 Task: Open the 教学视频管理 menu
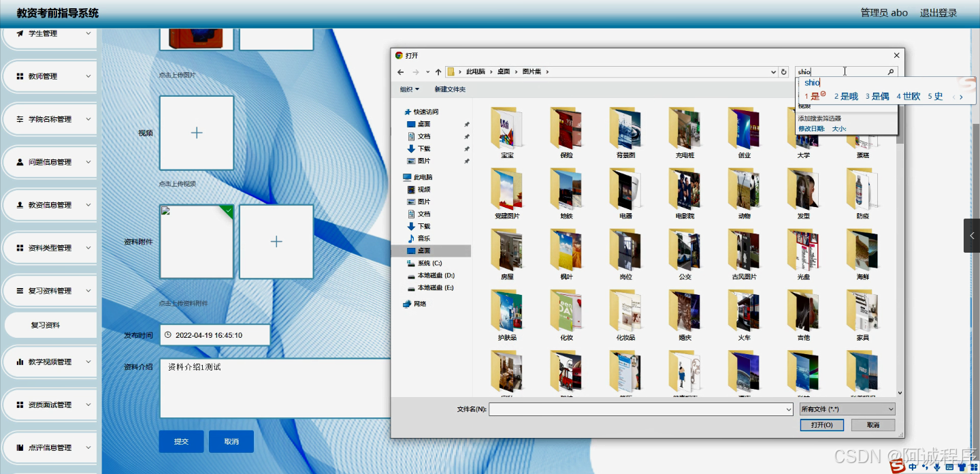coord(51,362)
